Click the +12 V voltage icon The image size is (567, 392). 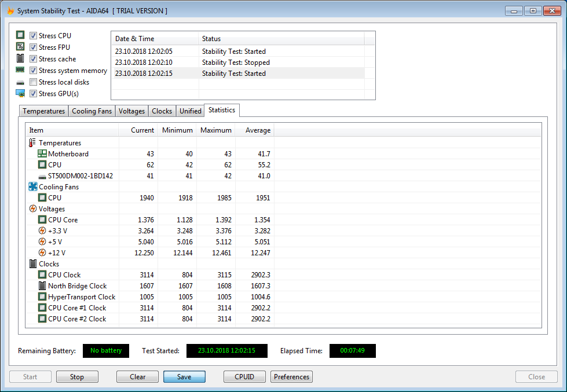(x=42, y=253)
